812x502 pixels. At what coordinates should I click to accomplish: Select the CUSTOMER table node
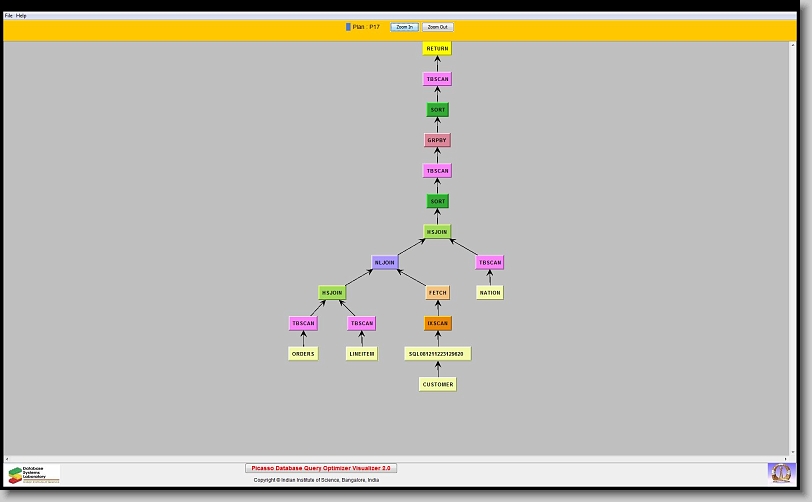click(x=437, y=384)
